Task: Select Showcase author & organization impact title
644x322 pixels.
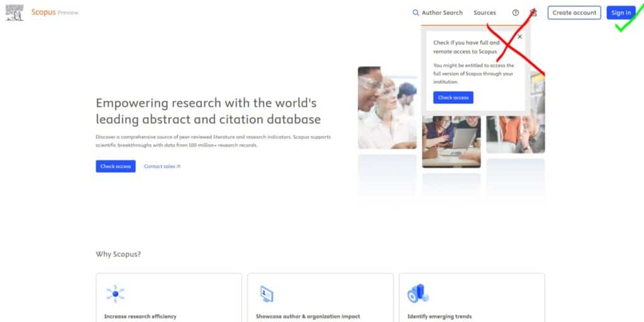Action: (x=308, y=317)
